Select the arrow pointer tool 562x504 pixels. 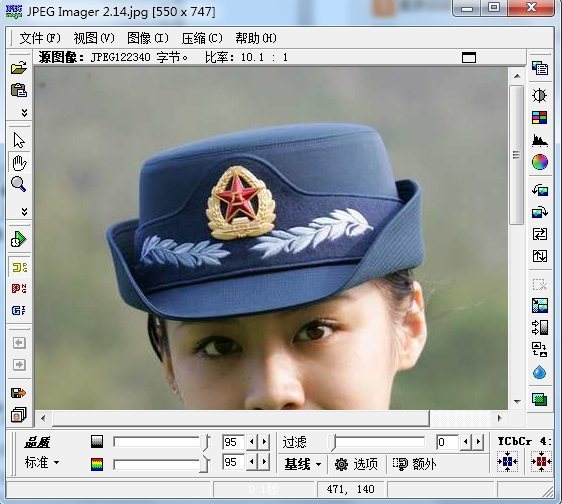point(19,140)
